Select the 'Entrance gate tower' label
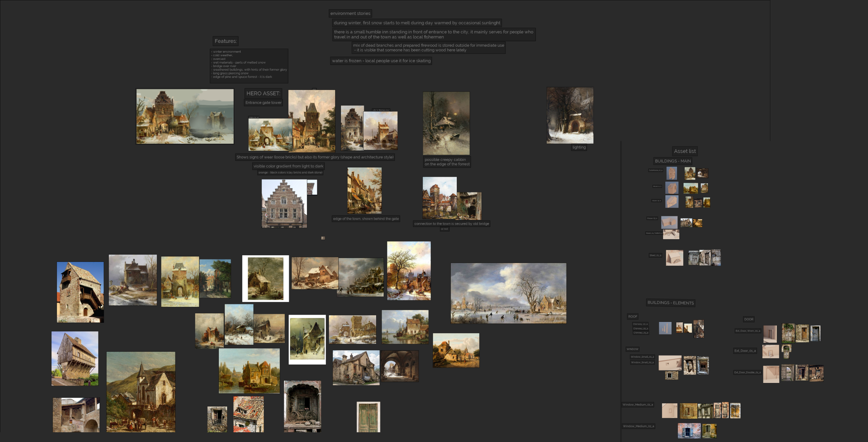 coord(263,102)
